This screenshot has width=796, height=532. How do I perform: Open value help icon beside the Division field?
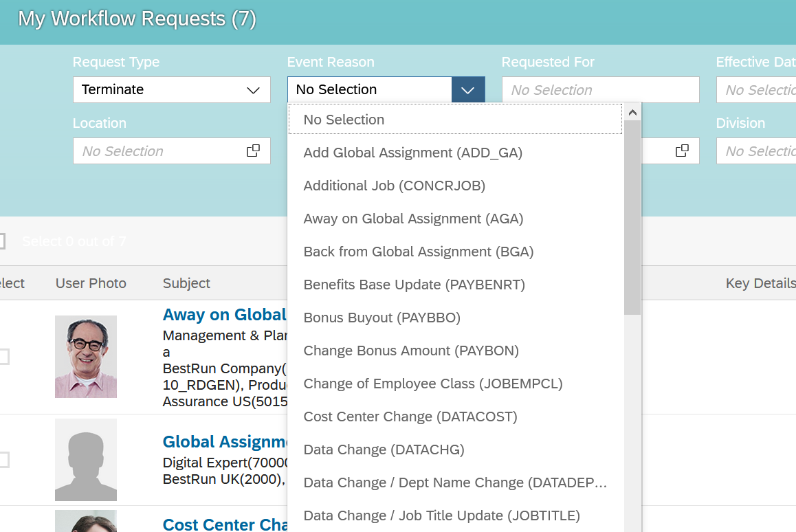683,151
